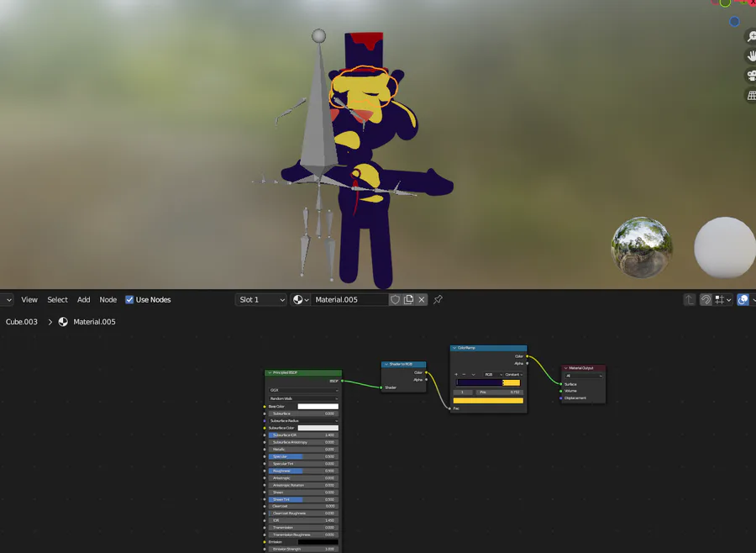Click Material.005 breadcrumb label
Screen dimensions: 756x553
[94, 322]
